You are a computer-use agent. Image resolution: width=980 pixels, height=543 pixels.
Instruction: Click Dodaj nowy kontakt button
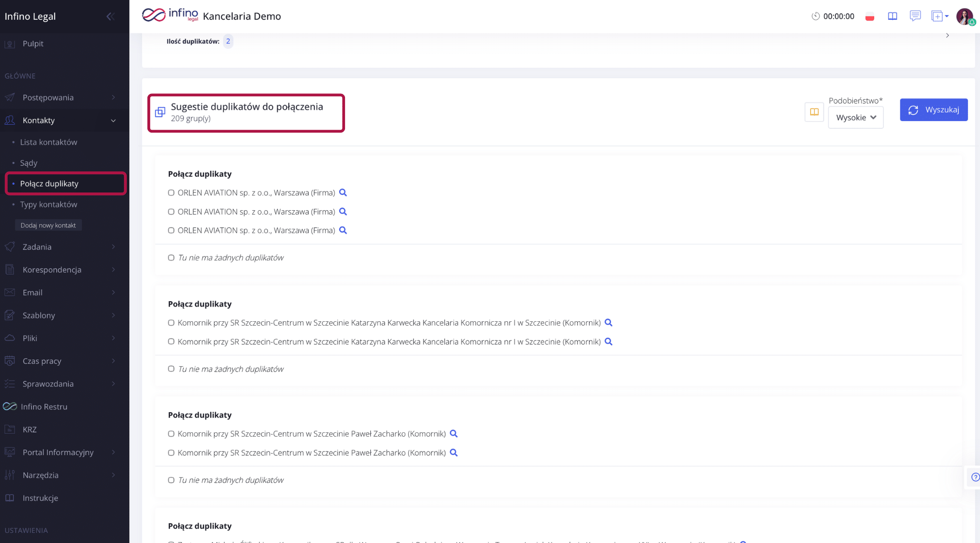tap(48, 225)
